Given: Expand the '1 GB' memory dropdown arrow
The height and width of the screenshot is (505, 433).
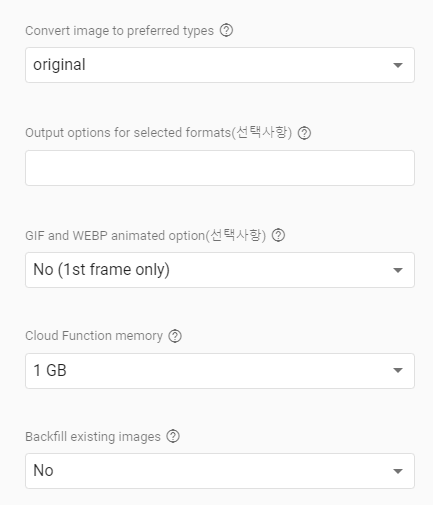Looking at the screenshot, I should coord(398,370).
